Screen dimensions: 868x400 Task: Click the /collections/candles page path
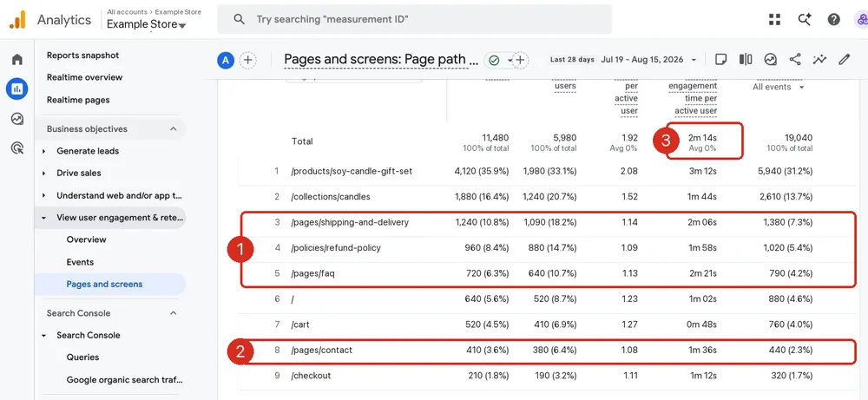331,197
